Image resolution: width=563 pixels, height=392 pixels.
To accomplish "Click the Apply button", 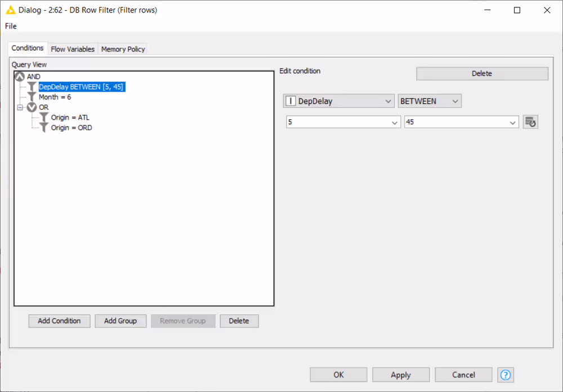I will click(400, 375).
